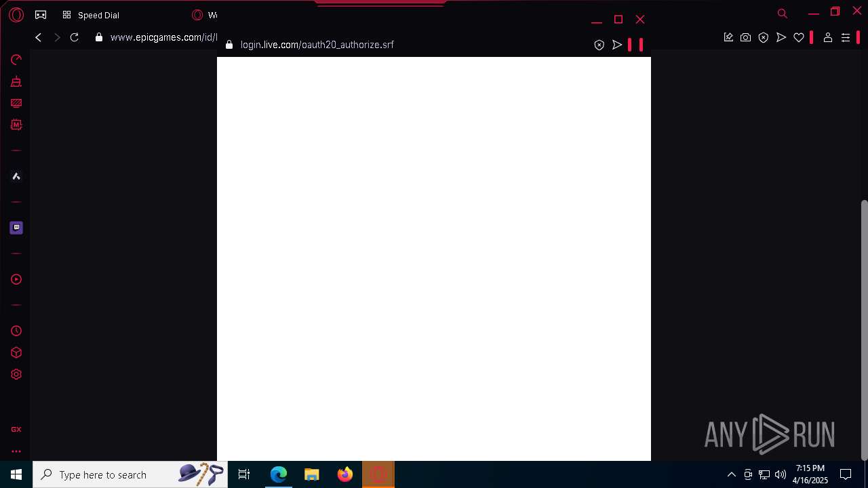Open Twitch panel in sidebar

click(x=16, y=228)
